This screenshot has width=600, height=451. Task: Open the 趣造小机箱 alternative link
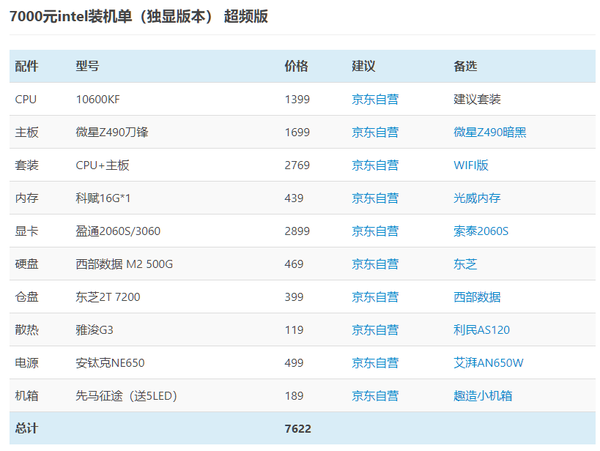tap(483, 396)
